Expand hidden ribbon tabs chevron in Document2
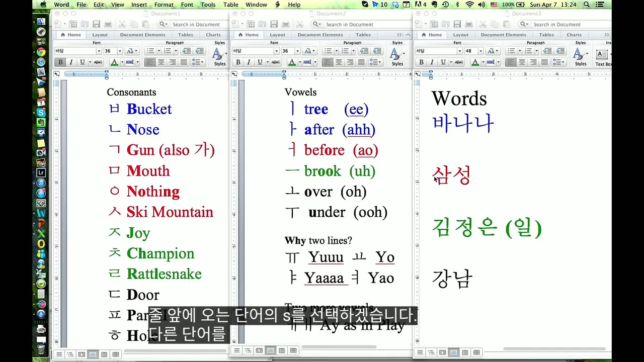The width and height of the screenshot is (644, 362). click(x=399, y=35)
